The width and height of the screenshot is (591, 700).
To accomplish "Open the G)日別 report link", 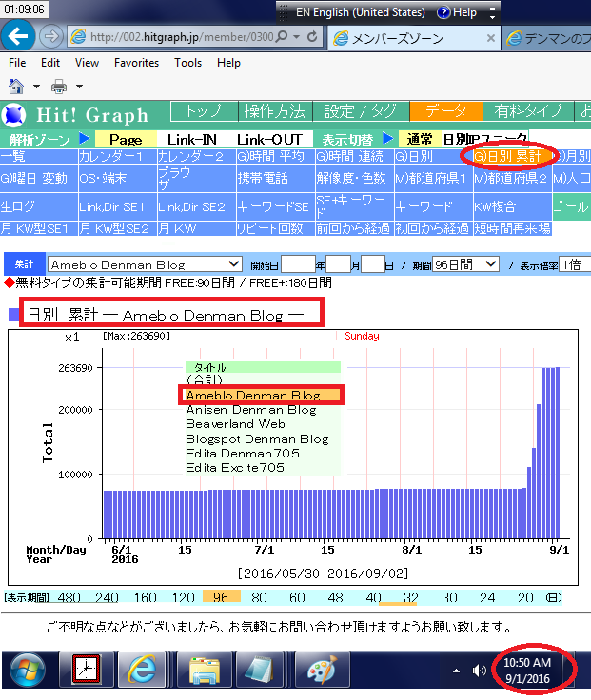I will tap(433, 156).
